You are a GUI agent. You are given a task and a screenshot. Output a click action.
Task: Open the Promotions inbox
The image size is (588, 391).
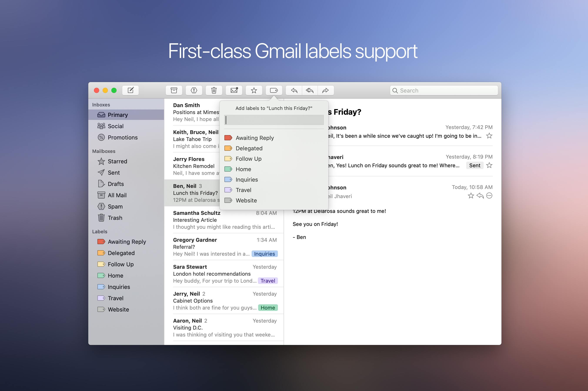tap(126, 138)
